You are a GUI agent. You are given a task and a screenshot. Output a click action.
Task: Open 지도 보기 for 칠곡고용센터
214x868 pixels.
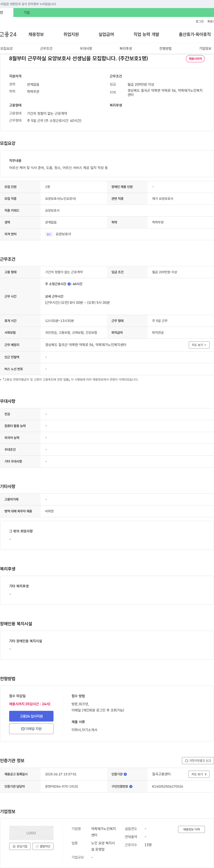coord(199,774)
